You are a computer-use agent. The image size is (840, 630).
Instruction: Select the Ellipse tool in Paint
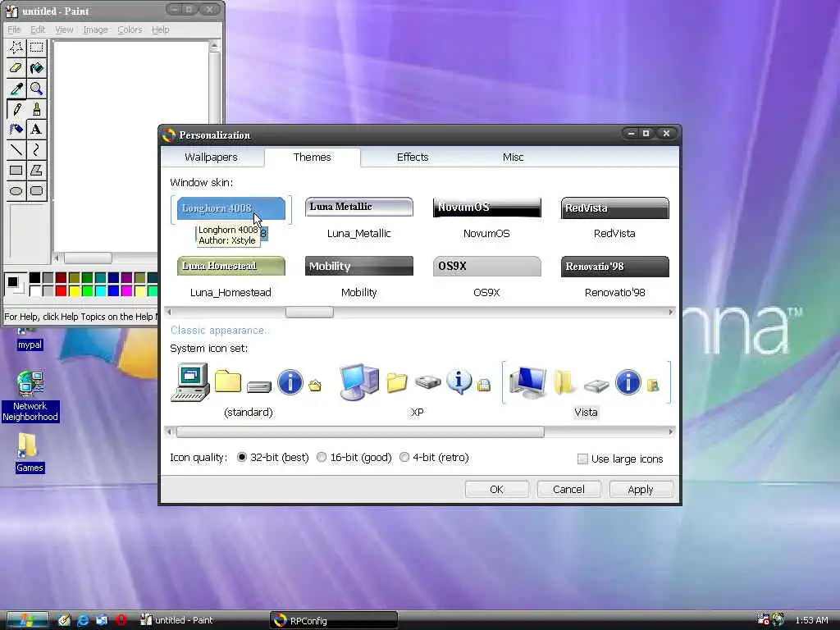16,190
